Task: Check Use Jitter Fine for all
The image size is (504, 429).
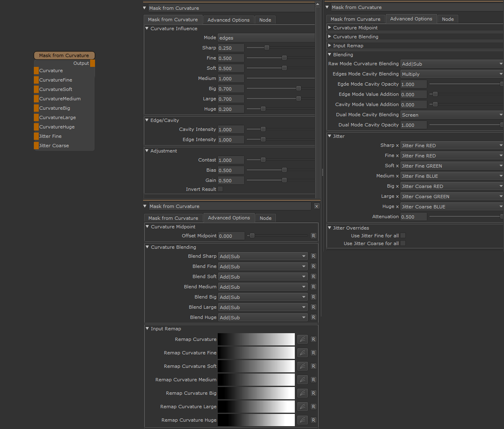Action: coord(403,236)
